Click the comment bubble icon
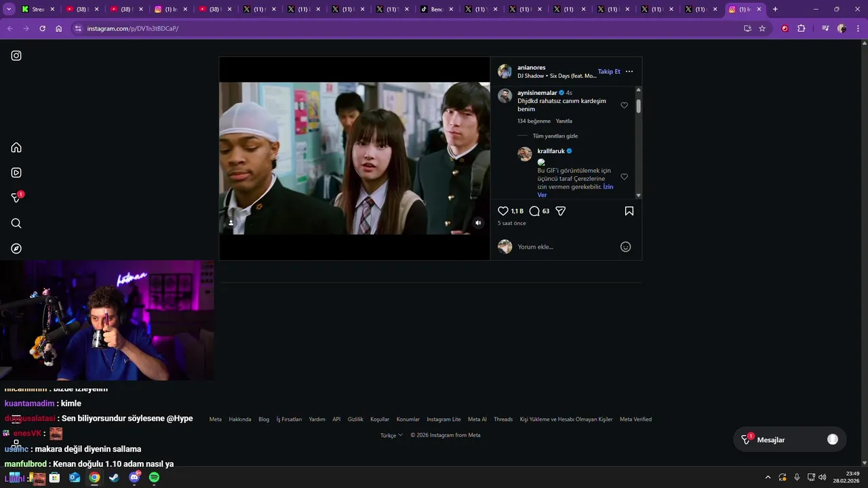868x488 pixels. (x=534, y=211)
